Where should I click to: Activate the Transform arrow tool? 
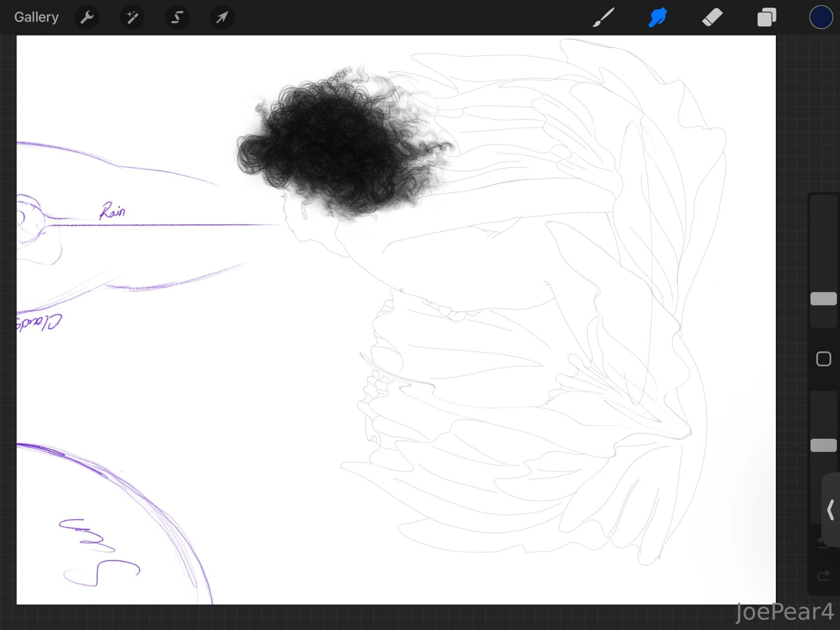pos(222,17)
